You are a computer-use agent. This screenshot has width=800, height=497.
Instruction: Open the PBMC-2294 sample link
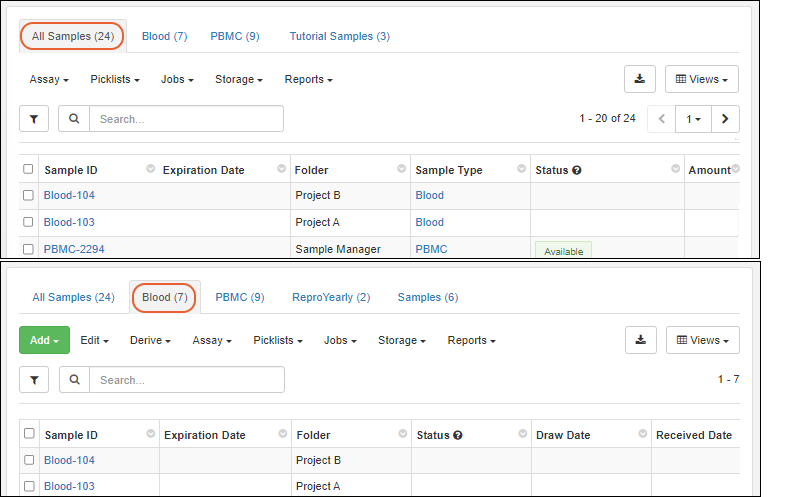tap(74, 249)
